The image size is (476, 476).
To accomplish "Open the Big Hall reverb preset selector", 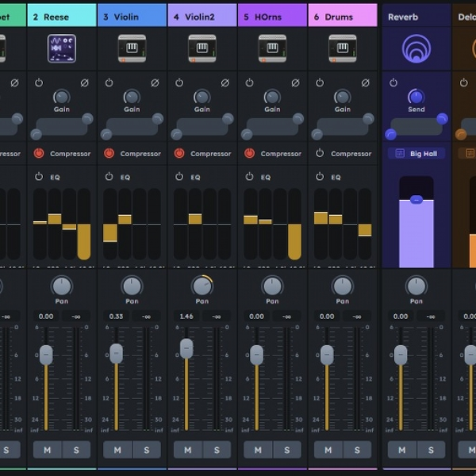I will coord(416,154).
